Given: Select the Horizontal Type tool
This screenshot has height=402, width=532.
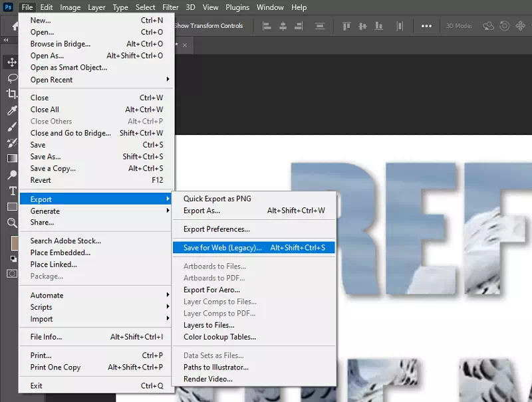Looking at the screenshot, I should 13,191.
